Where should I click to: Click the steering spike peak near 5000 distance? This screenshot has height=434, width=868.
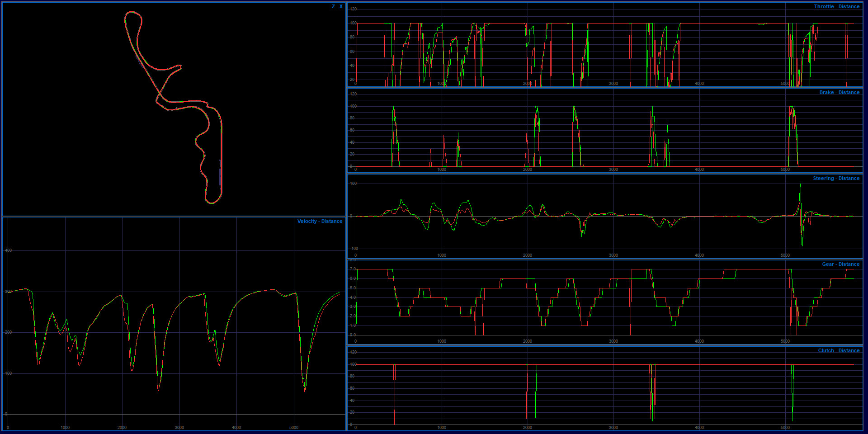coord(800,185)
